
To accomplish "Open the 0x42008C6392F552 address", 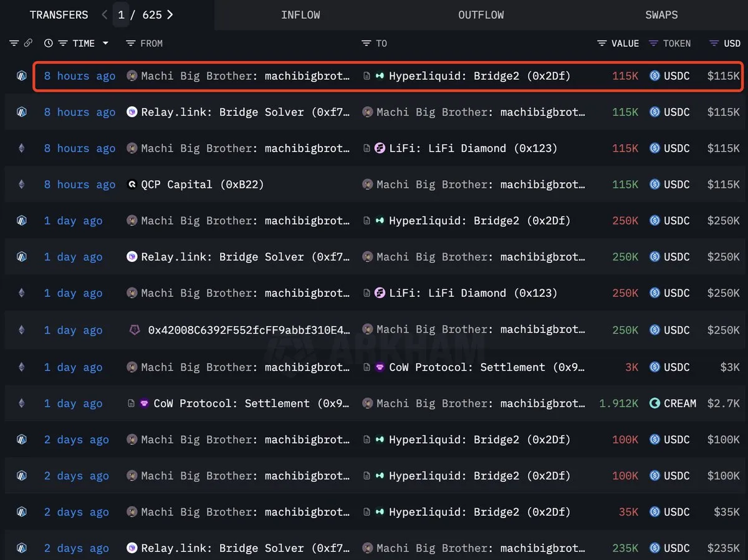I will click(x=249, y=330).
